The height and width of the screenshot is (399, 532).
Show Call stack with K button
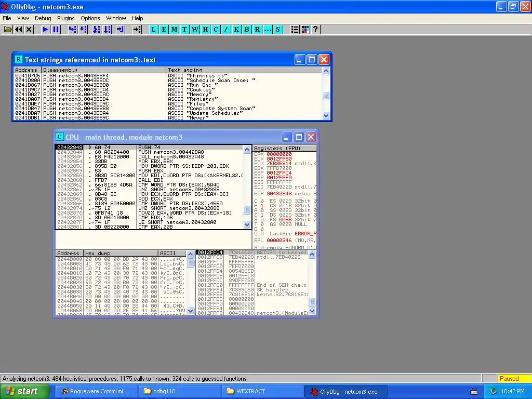(x=236, y=30)
